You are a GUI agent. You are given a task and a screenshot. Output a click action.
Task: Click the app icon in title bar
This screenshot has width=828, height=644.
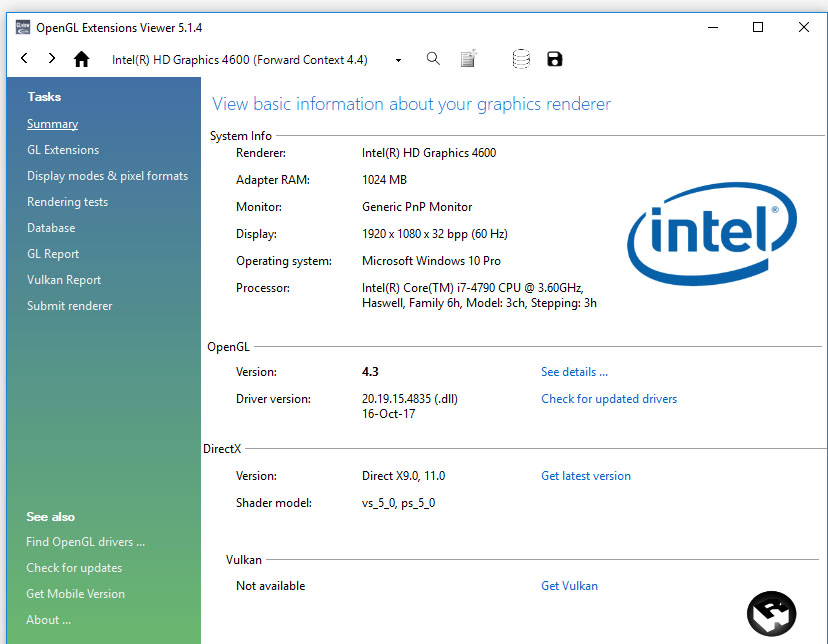(x=23, y=27)
